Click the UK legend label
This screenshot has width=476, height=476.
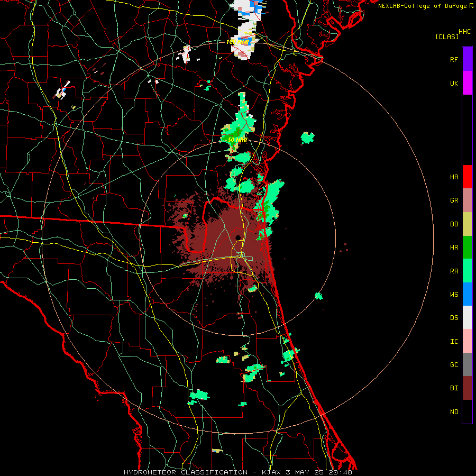[x=454, y=83]
